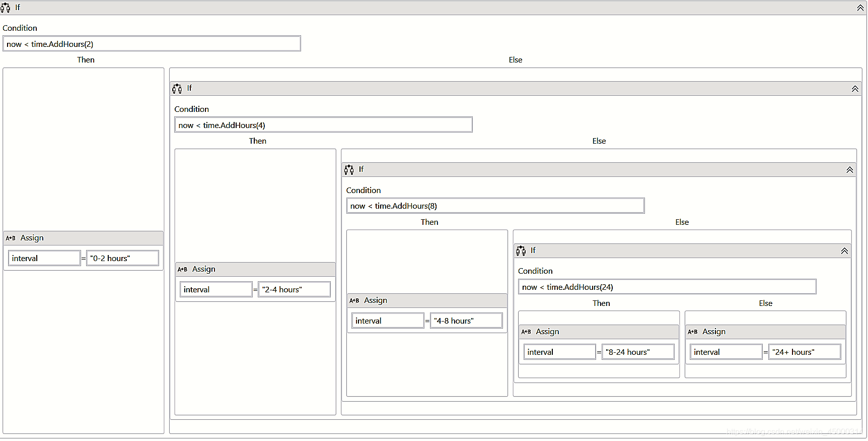868x441 pixels.
Task: Click the If icon above AddHours(24) condition
Action: point(521,251)
